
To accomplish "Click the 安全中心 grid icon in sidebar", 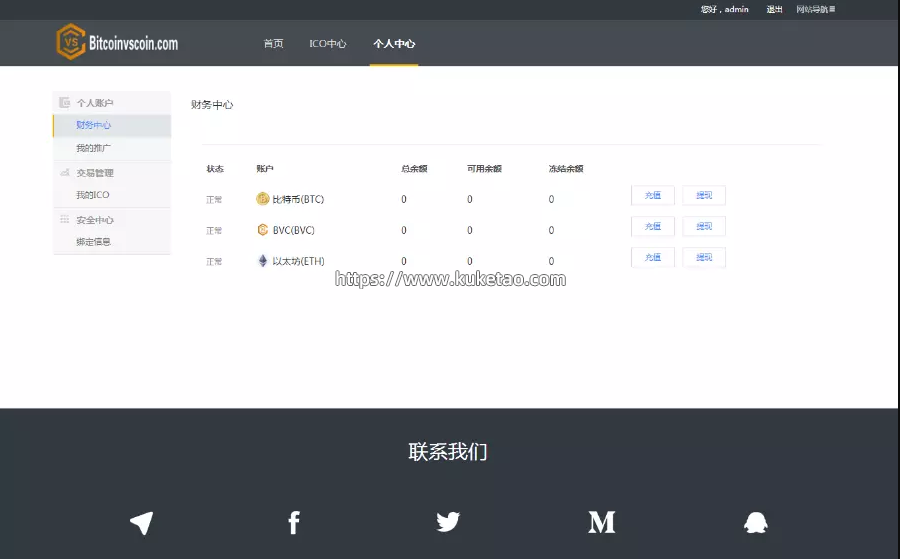I will tap(64, 219).
